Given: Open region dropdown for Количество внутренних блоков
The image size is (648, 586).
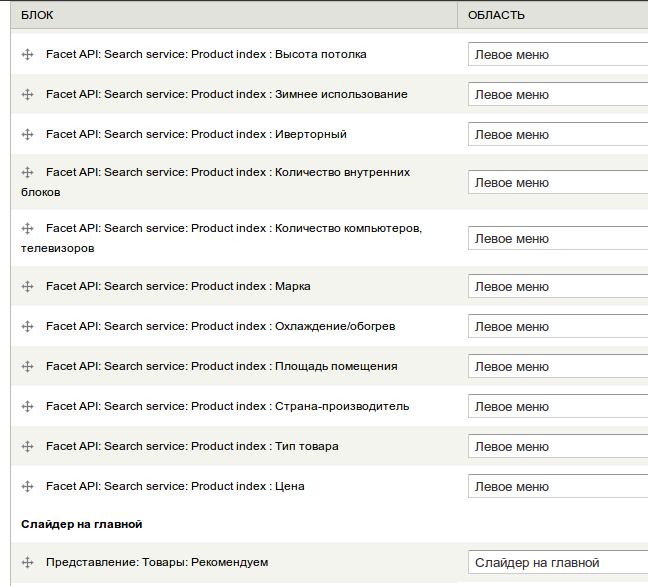Looking at the screenshot, I should point(558,182).
